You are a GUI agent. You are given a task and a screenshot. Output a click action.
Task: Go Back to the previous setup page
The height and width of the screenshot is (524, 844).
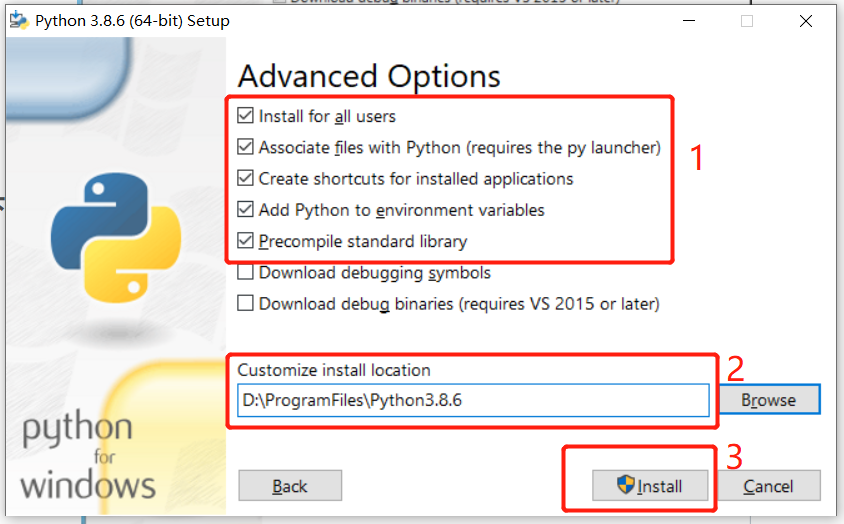[x=290, y=486]
